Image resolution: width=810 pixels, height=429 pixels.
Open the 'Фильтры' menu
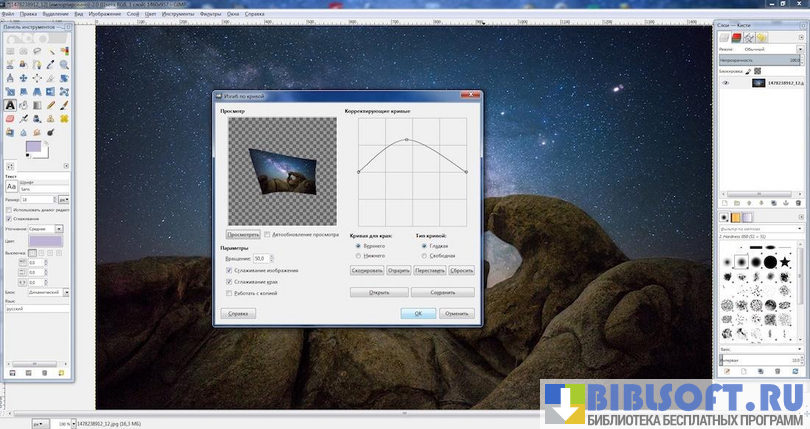click(210, 15)
